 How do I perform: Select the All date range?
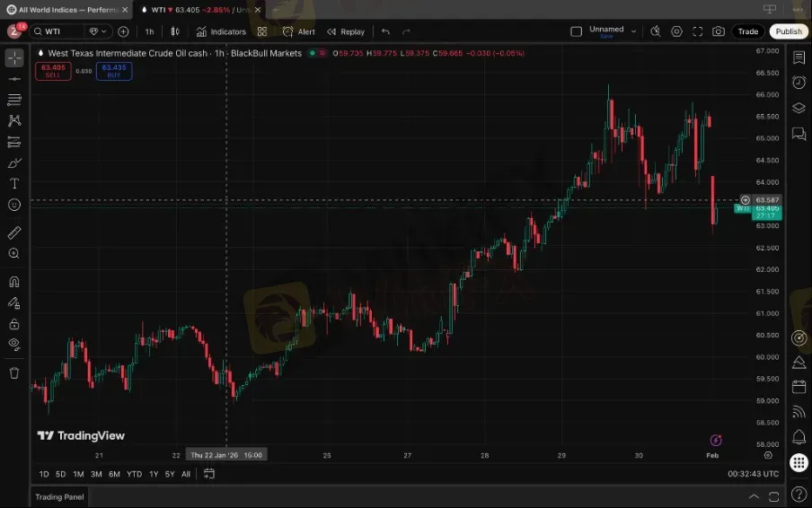(x=185, y=474)
